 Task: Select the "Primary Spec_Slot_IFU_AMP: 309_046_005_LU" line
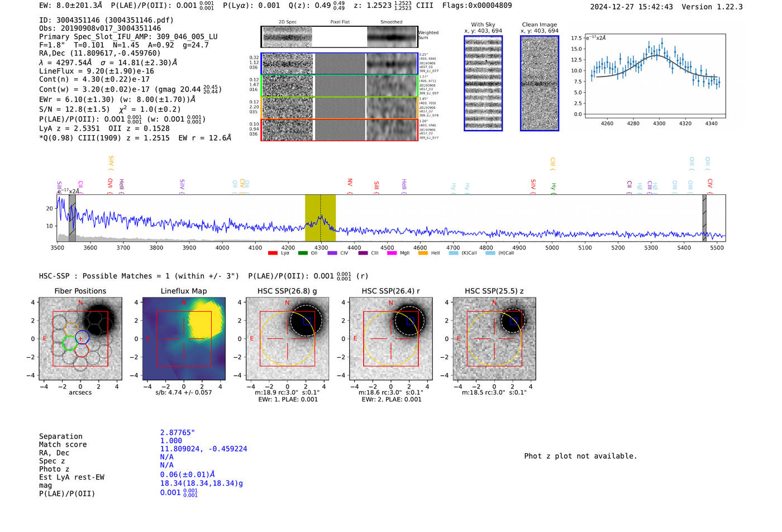pos(128,37)
